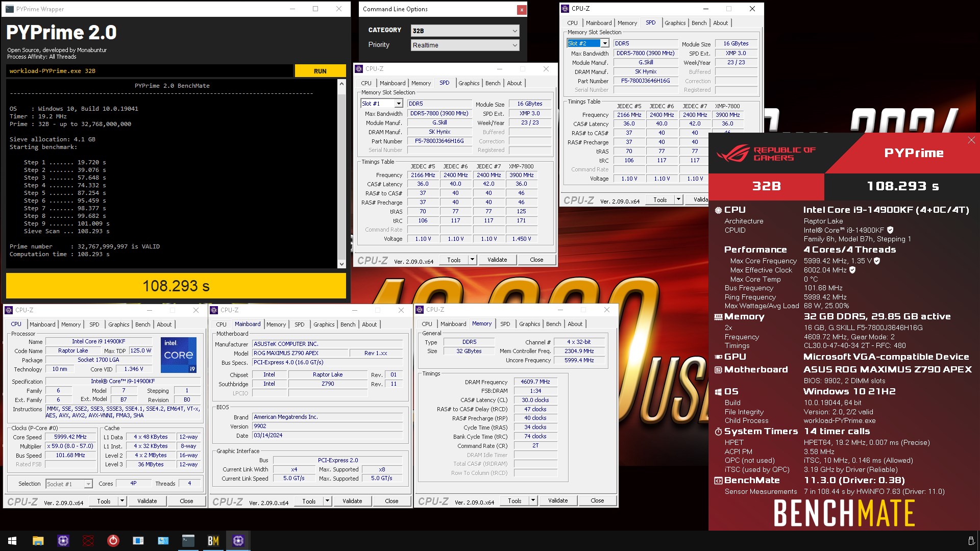980x551 pixels.
Task: Open the Priority Realtime dropdown
Action: click(465, 45)
